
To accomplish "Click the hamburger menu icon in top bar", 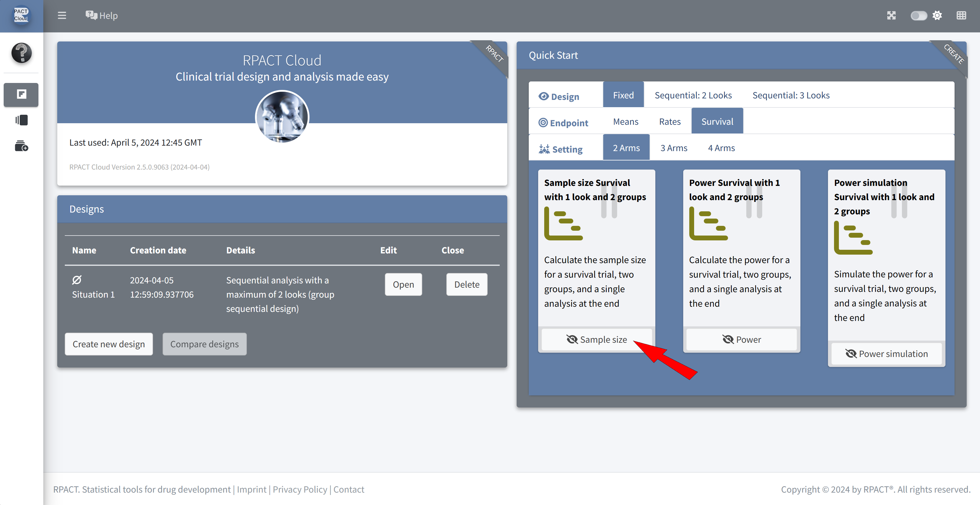I will pos(62,15).
